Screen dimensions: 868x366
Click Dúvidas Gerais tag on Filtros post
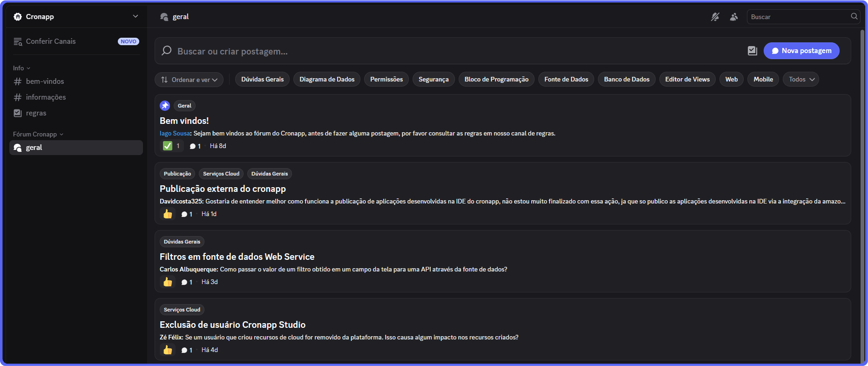point(182,242)
